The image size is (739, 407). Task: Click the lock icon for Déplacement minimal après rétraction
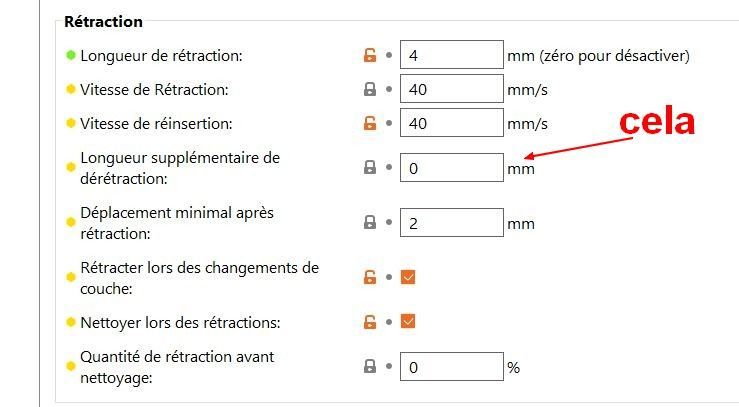(370, 223)
